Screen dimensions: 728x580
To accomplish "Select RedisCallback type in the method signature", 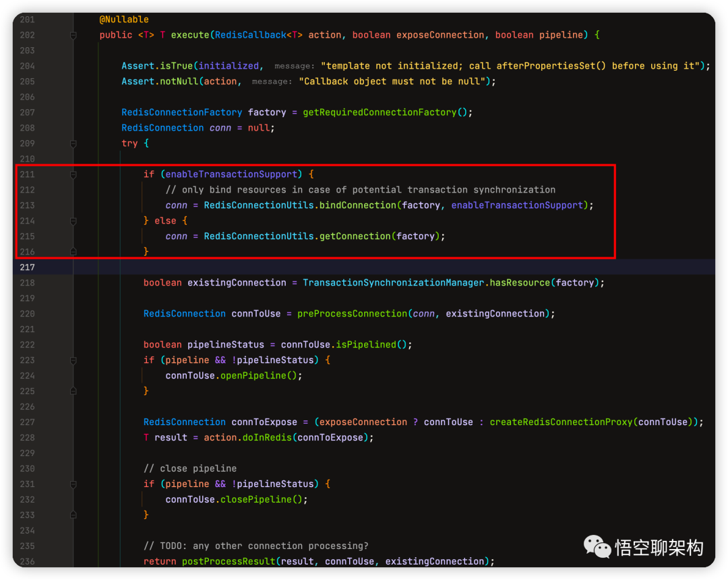I will tap(250, 35).
